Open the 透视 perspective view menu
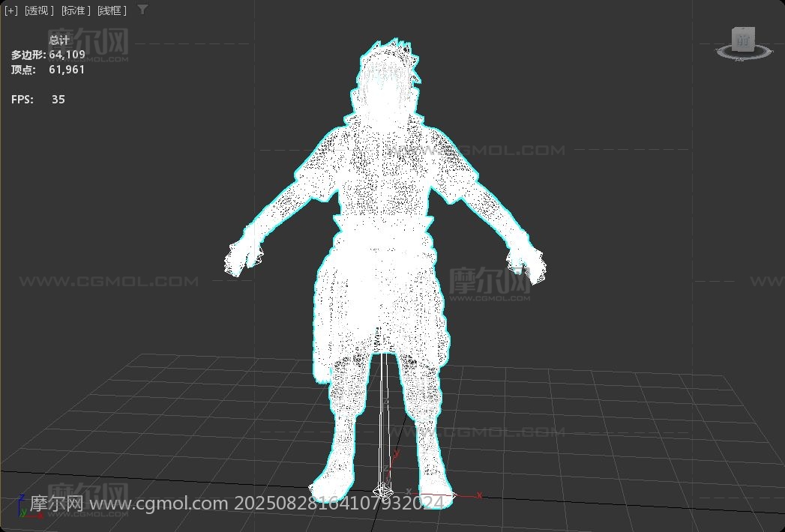Screen dimensions: 785x532 (39, 10)
